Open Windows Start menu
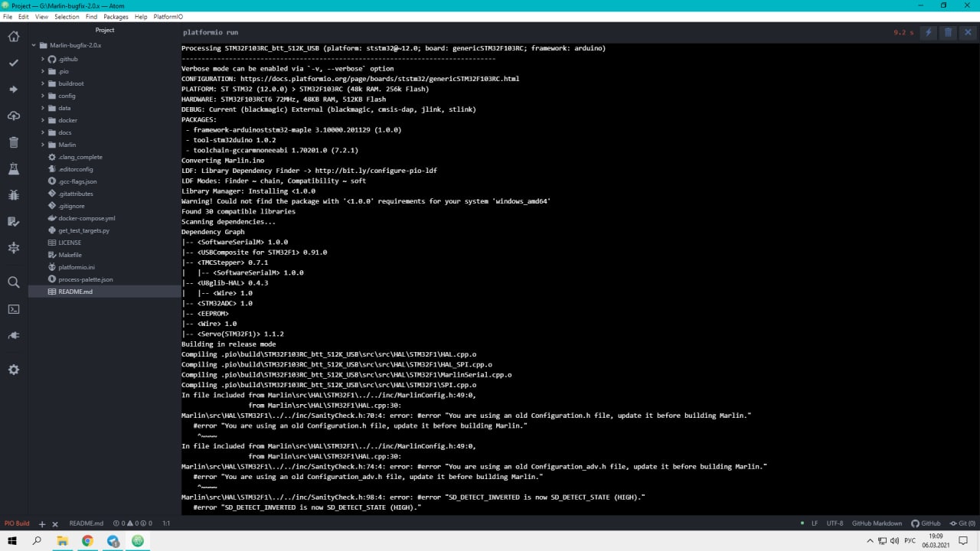The height and width of the screenshot is (551, 980). [12, 540]
